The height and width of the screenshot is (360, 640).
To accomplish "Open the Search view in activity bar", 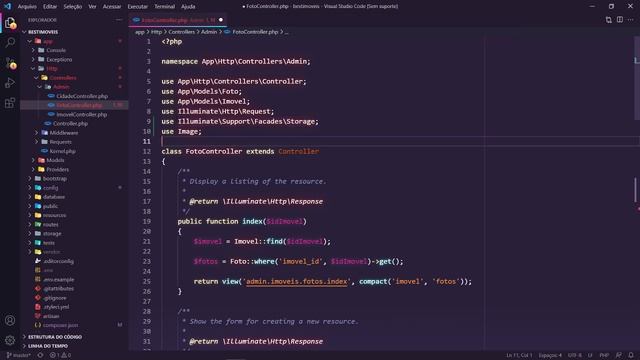I will (10, 42).
